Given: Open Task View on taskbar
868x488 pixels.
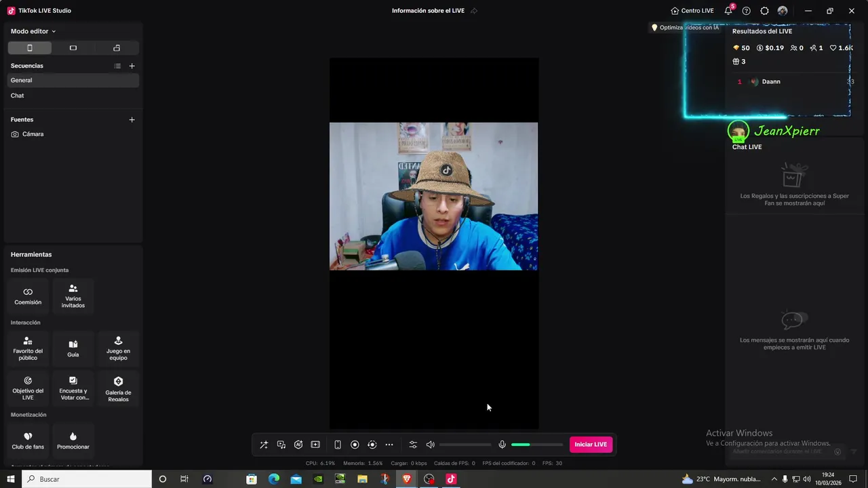Looking at the screenshot, I should coord(184,479).
